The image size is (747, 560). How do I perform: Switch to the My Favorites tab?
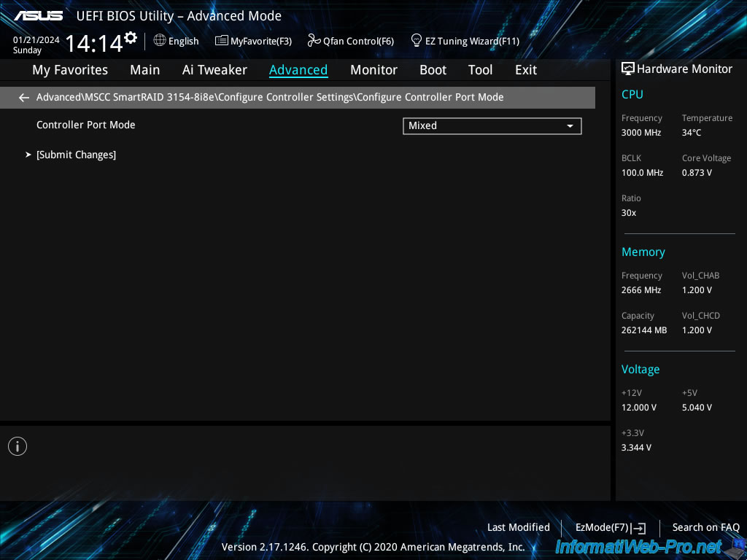click(70, 70)
